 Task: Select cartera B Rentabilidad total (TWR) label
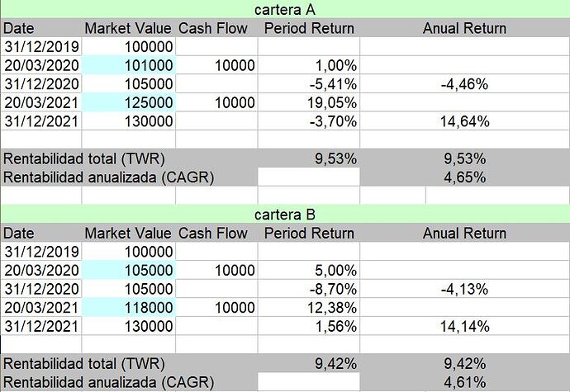[x=84, y=363]
